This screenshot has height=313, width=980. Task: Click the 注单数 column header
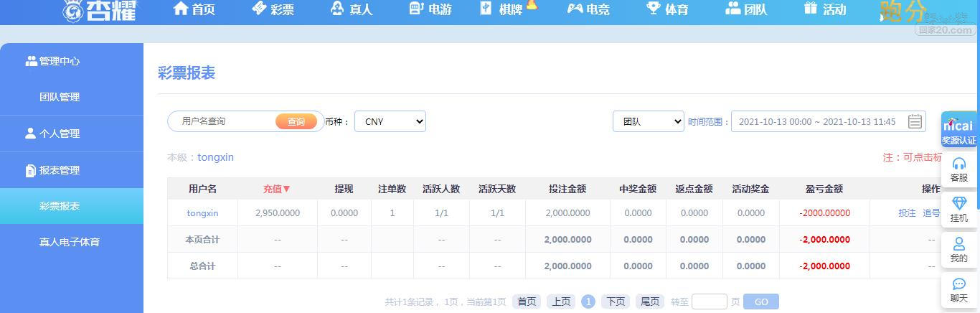pos(392,189)
